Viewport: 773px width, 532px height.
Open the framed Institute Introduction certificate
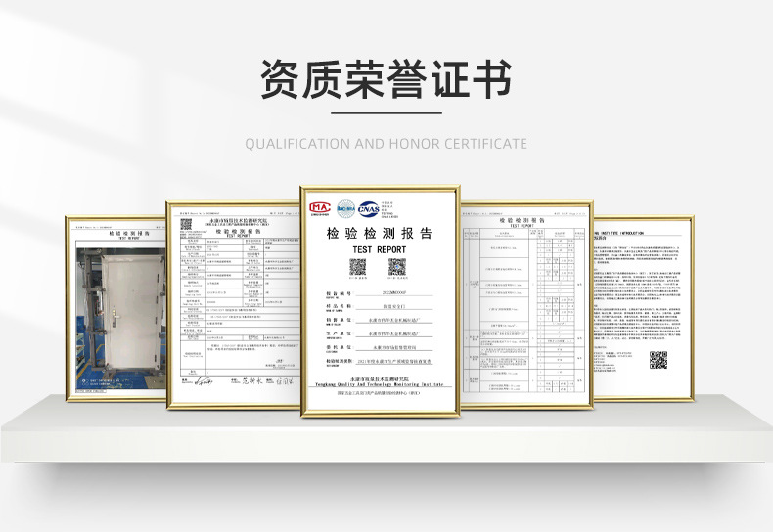[644, 308]
